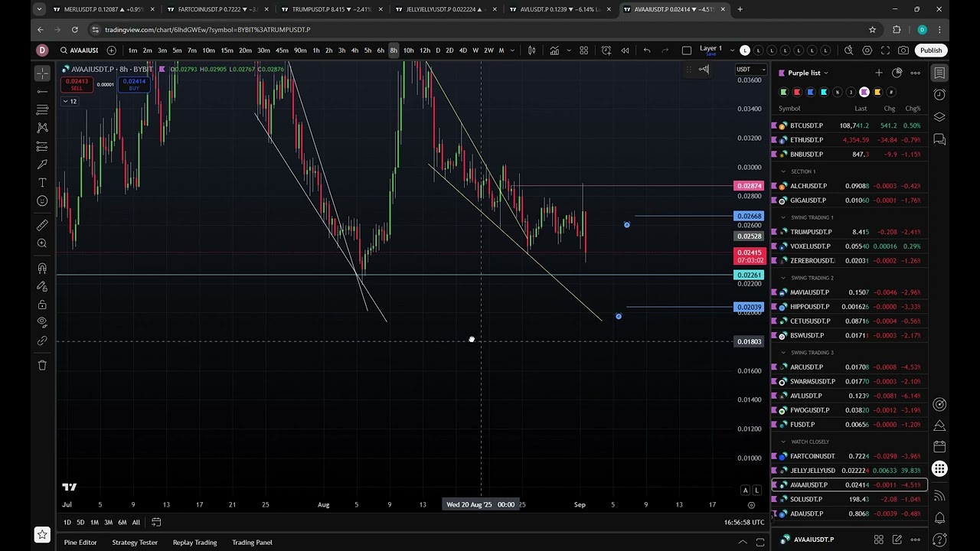980x551 pixels.
Task: Open the Purple list dropdown
Action: click(x=808, y=73)
